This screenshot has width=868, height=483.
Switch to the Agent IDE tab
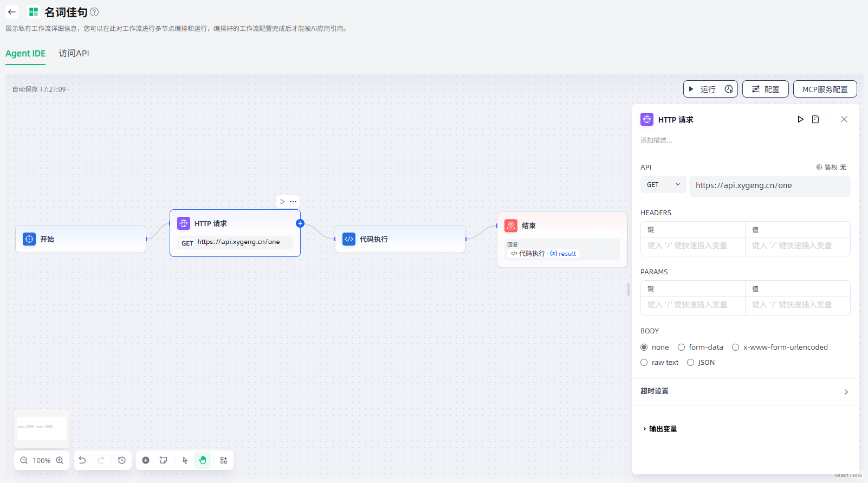click(x=25, y=53)
